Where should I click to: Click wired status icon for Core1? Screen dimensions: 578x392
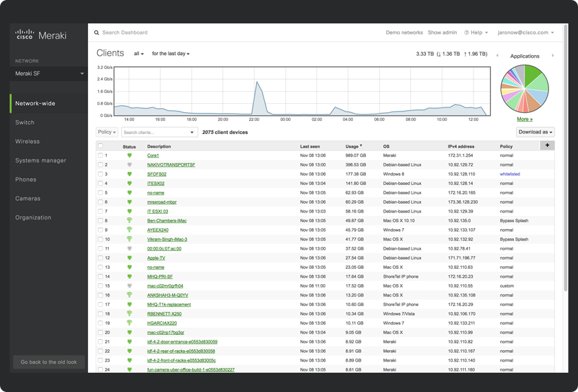pyautogui.click(x=129, y=155)
